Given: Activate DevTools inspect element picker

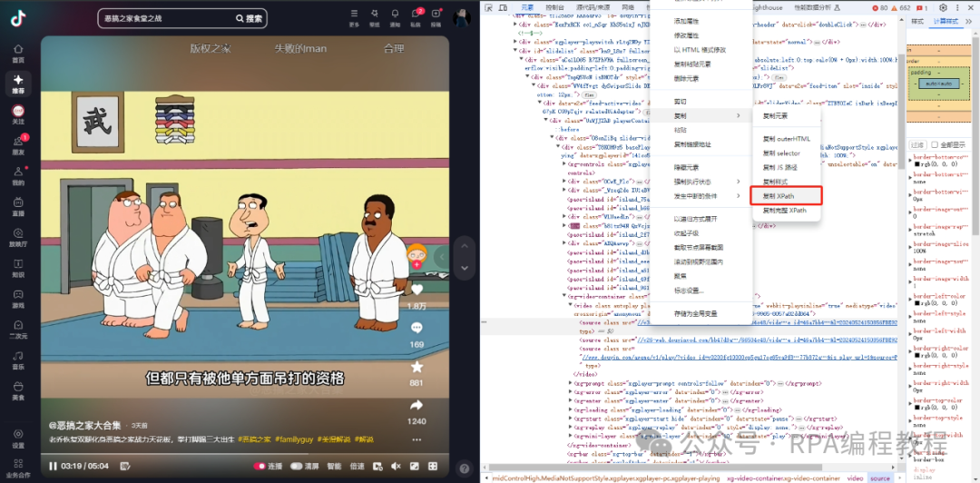Looking at the screenshot, I should point(488,7).
